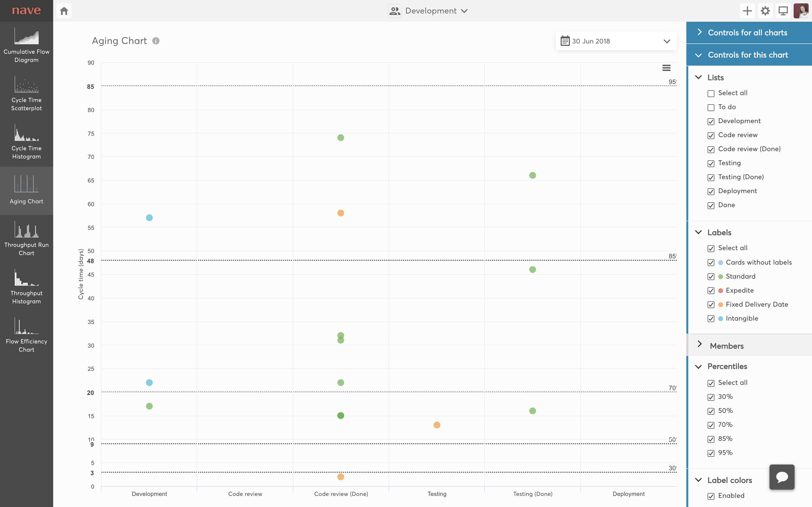Image resolution: width=812 pixels, height=507 pixels.
Task: Open the chat support bubble
Action: click(x=782, y=477)
